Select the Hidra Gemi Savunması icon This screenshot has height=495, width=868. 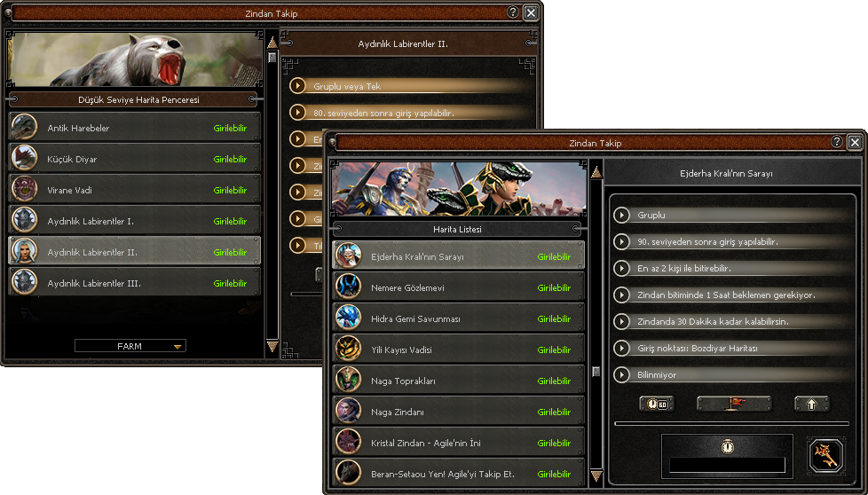click(348, 318)
